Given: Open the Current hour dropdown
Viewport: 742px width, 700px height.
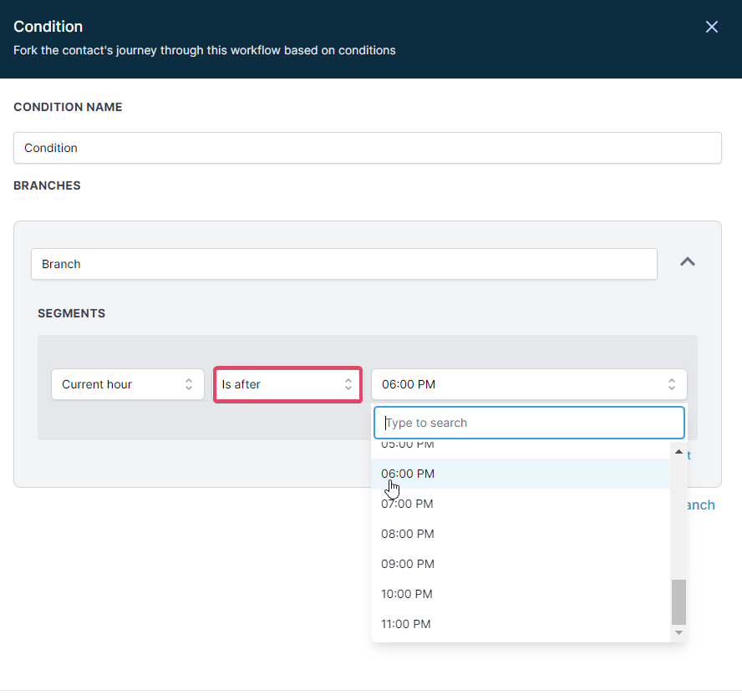Looking at the screenshot, I should (128, 384).
